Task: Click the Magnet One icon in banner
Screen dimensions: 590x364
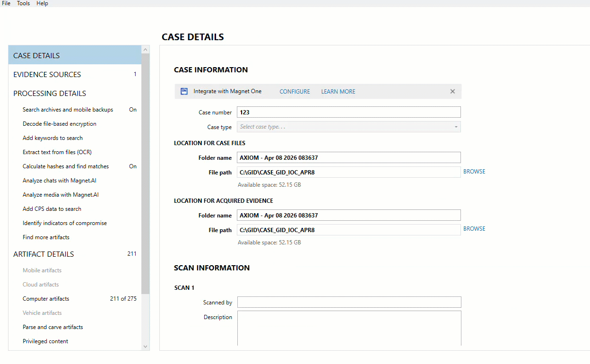Action: pos(183,91)
